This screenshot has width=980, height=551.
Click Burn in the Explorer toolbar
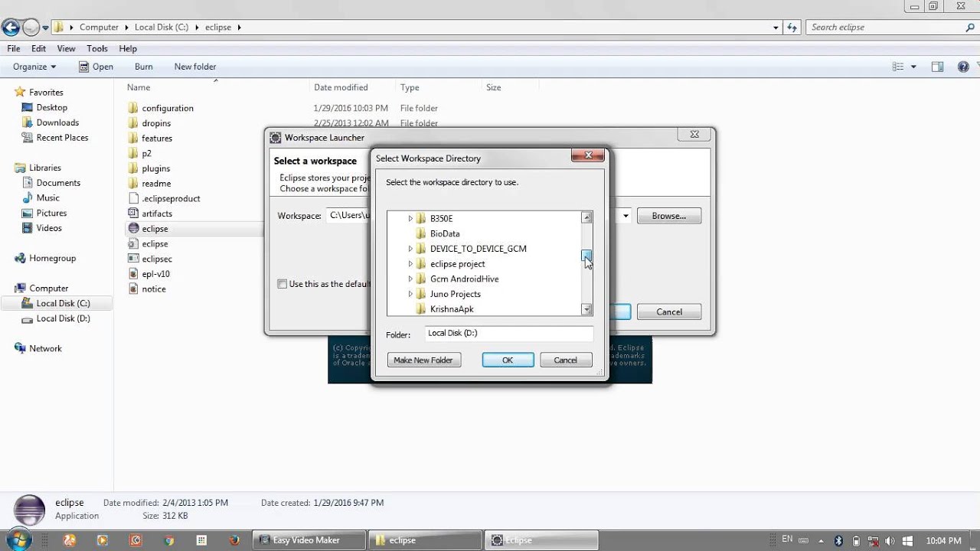tap(143, 67)
